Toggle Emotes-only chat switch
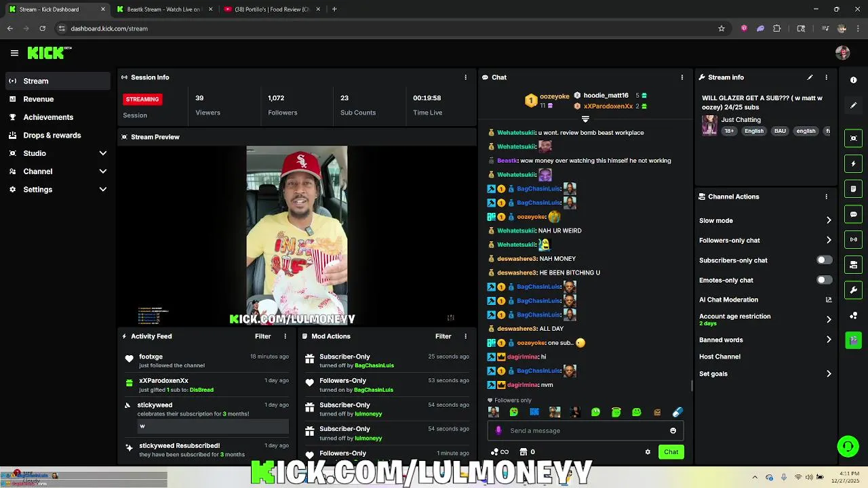Image resolution: width=868 pixels, height=488 pixels. (824, 280)
